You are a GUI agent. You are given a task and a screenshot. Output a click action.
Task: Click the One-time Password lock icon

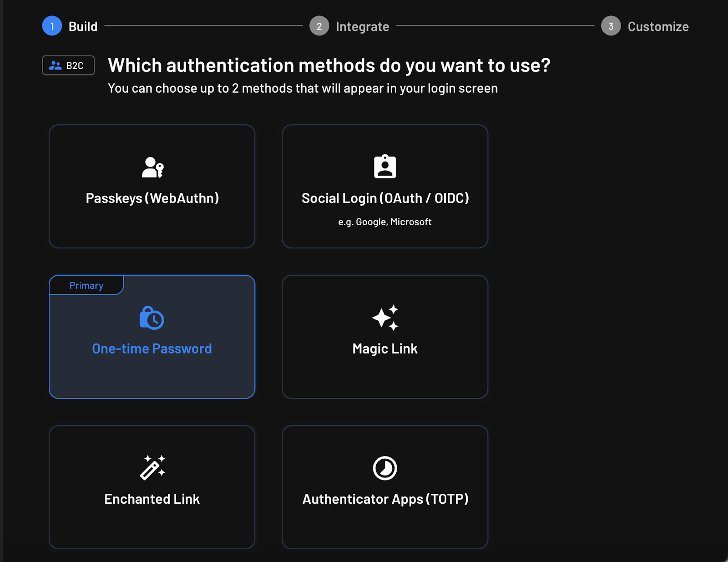pyautogui.click(x=152, y=319)
